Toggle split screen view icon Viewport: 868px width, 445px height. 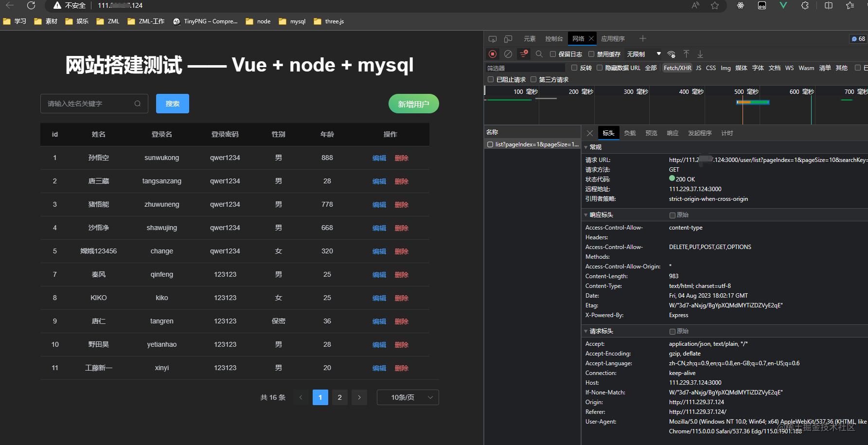pos(829,5)
